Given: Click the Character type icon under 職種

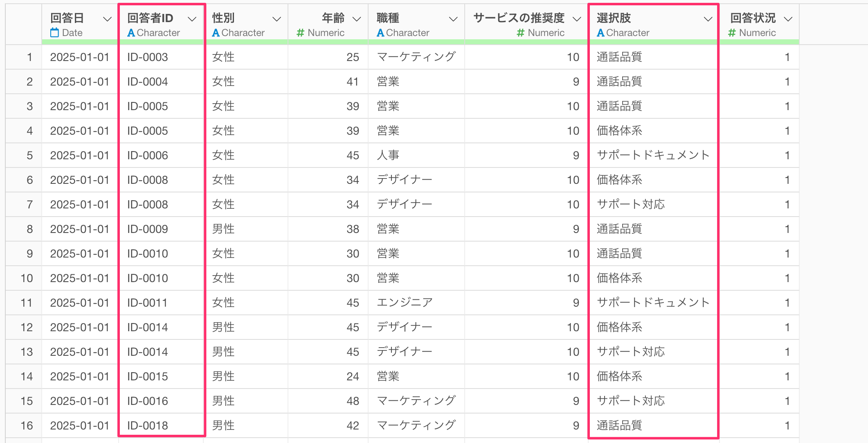Looking at the screenshot, I should 380,33.
